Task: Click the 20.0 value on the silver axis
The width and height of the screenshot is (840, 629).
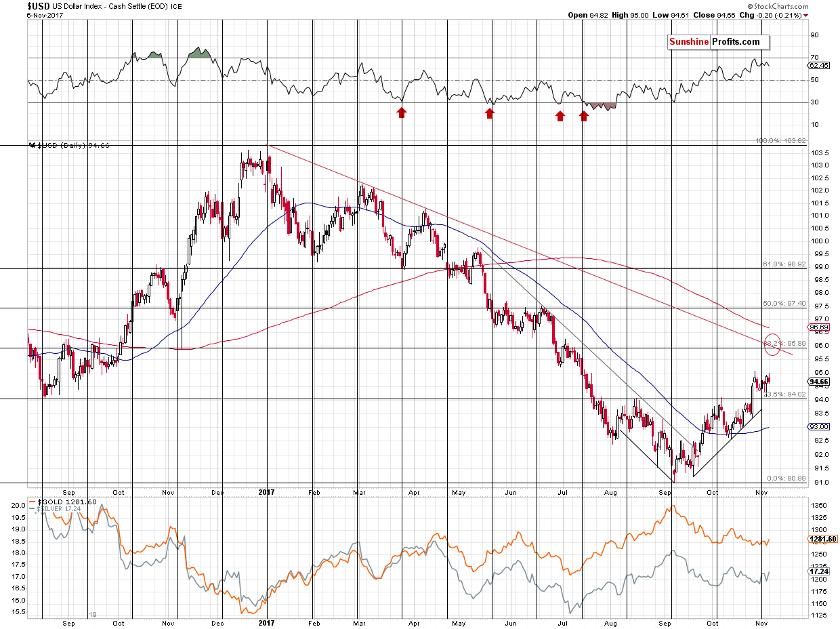Action: [18, 505]
